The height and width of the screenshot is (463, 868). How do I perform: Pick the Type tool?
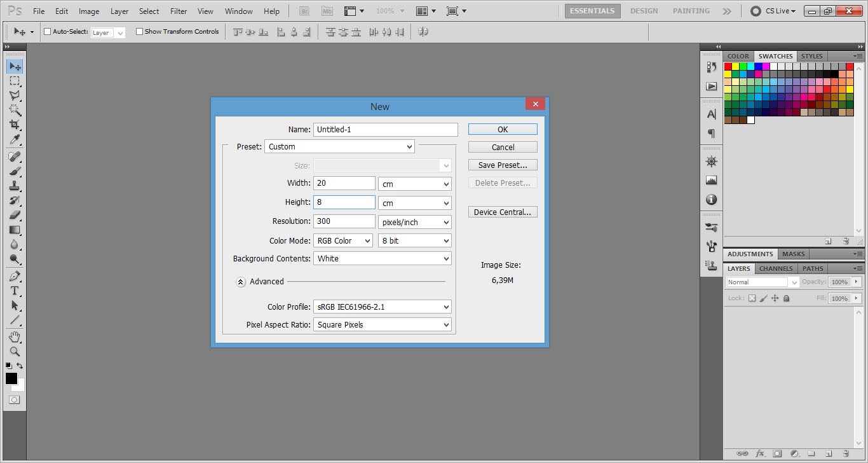[x=14, y=291]
